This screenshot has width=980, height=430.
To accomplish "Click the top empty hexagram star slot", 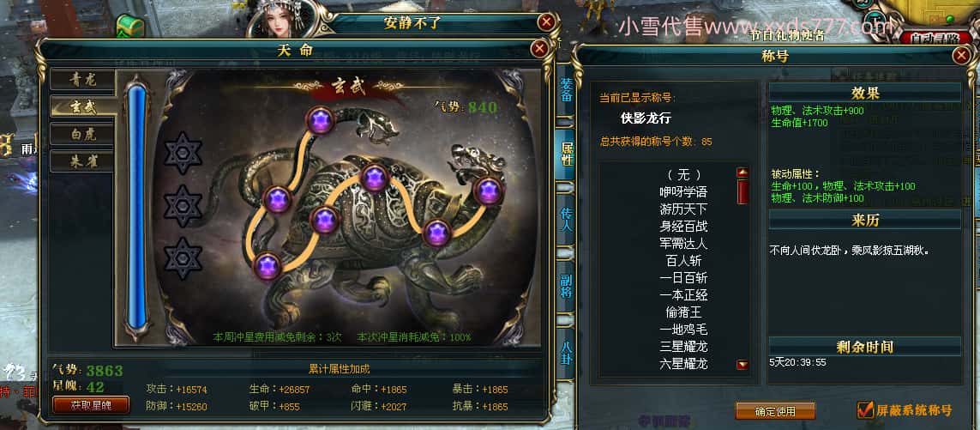I will pyautogui.click(x=183, y=154).
